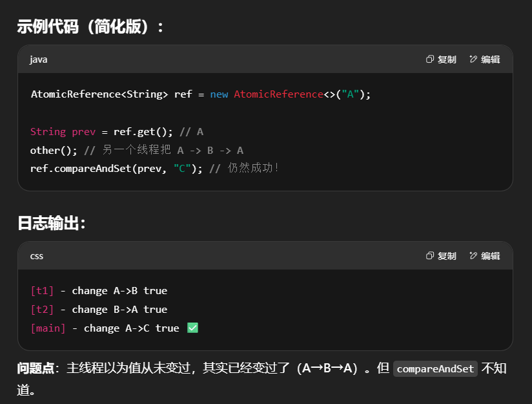Click the inline compareAndSet code tag in the paragraph
Image resolution: width=532 pixels, height=404 pixels.
click(x=436, y=369)
